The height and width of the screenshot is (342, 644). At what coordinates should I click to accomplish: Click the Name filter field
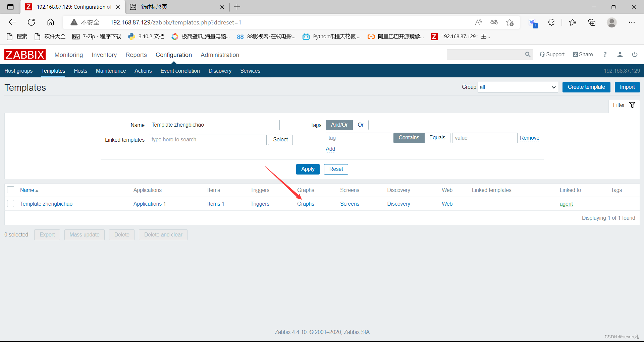pyautogui.click(x=214, y=125)
